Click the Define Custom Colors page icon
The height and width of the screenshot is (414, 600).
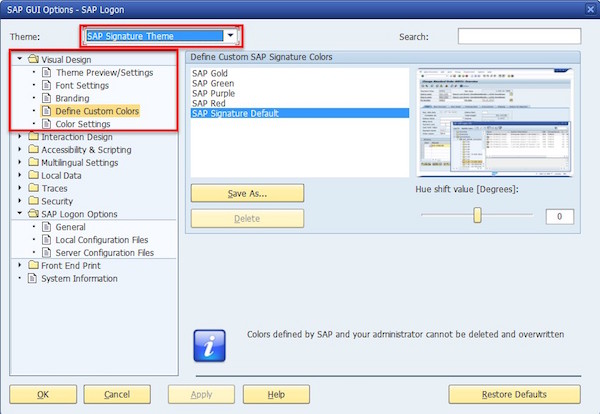tap(46, 111)
